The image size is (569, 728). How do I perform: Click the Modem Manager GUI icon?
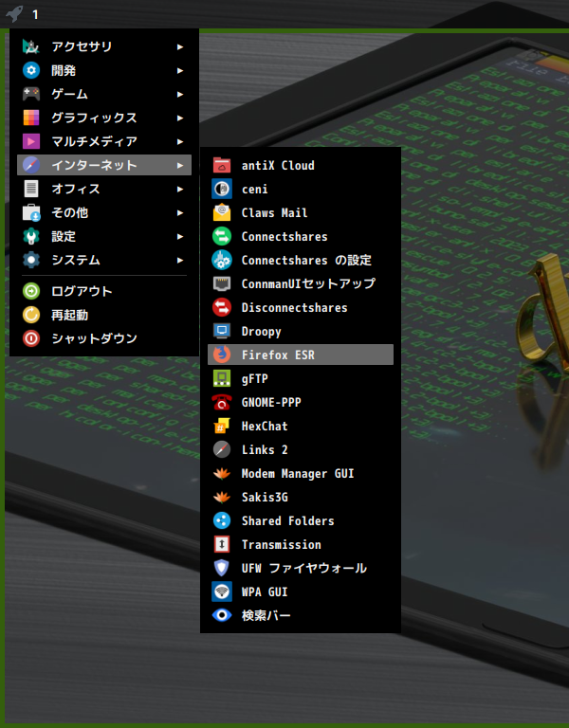222,473
